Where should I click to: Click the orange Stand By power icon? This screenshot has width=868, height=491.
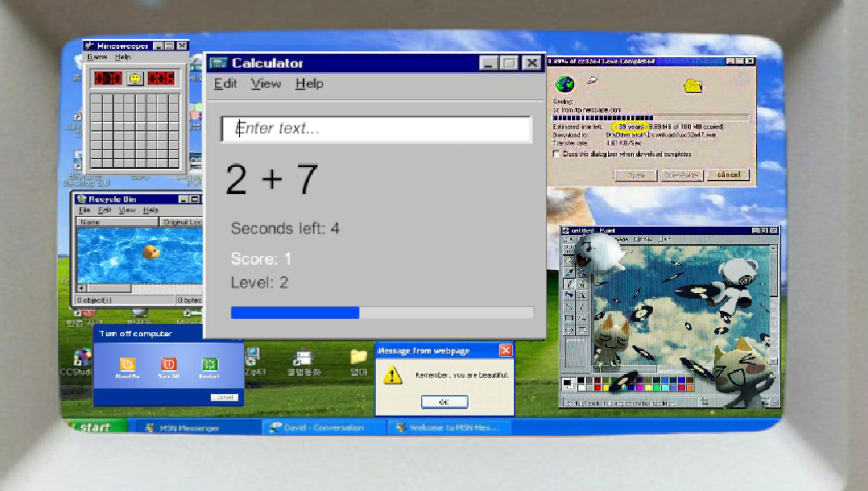click(127, 364)
